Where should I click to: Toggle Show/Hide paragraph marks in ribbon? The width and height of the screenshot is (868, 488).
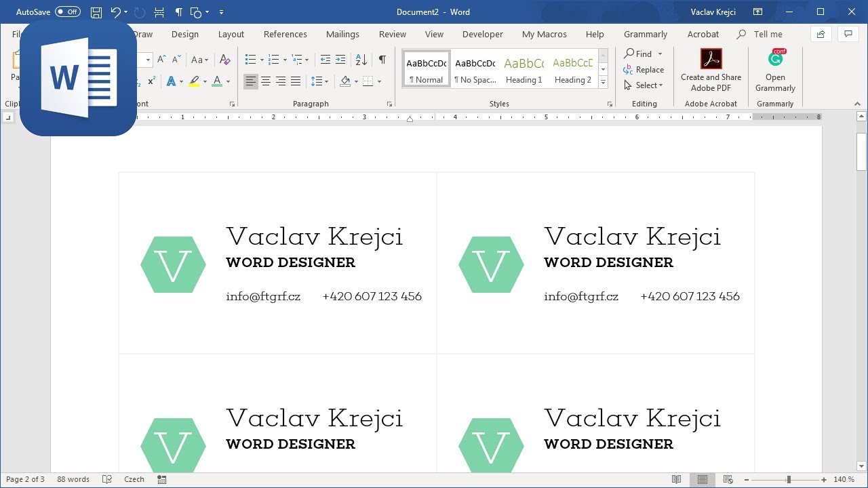(382, 60)
